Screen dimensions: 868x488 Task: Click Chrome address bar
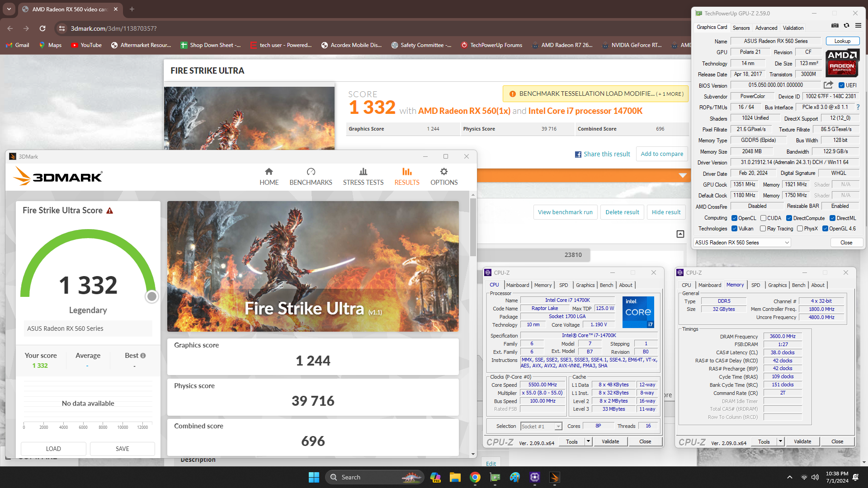pyautogui.click(x=371, y=28)
